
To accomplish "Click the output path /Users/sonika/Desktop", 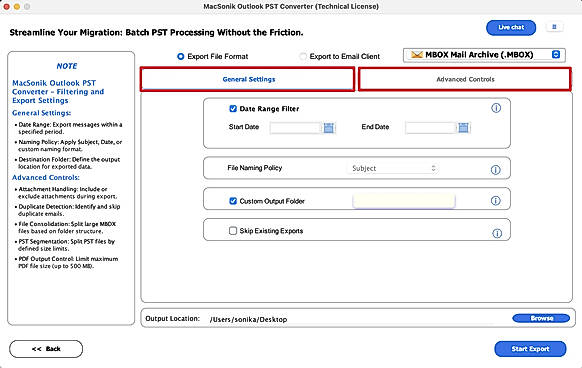I will point(248,319).
